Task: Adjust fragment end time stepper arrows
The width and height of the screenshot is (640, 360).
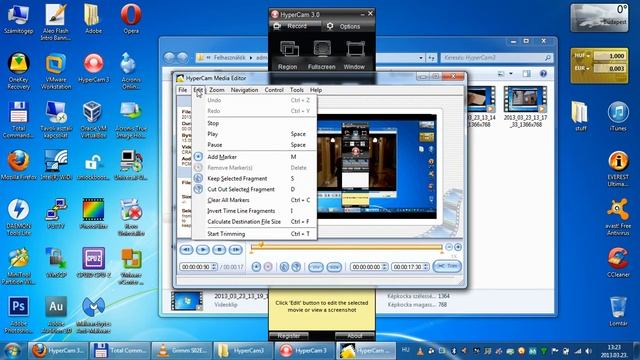Action: tap(425, 267)
